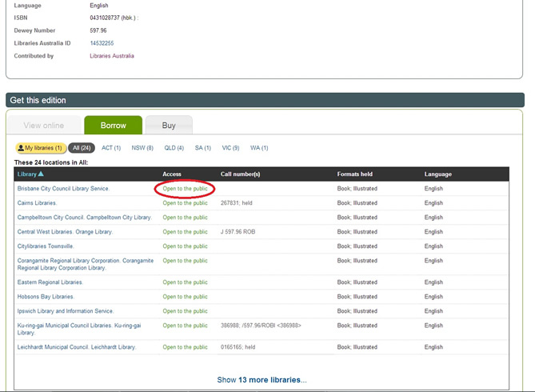The height and width of the screenshot is (392, 535).
Task: Filter locations by All (24)
Action: 82,148
